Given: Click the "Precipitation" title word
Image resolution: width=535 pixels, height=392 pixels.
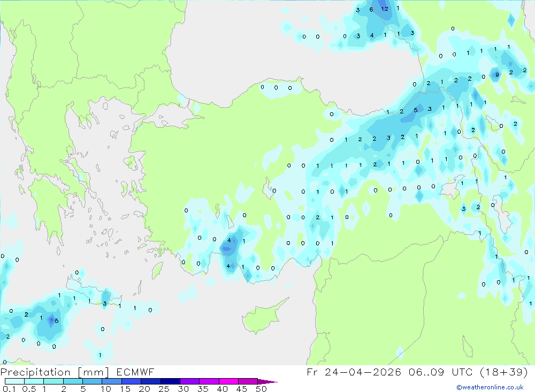Looking at the screenshot, I should coord(35,372).
